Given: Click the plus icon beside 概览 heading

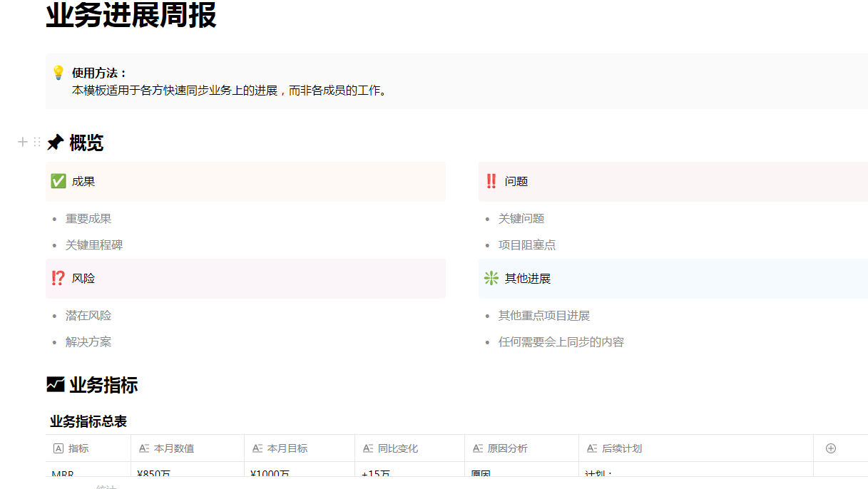Looking at the screenshot, I should coord(22,143).
